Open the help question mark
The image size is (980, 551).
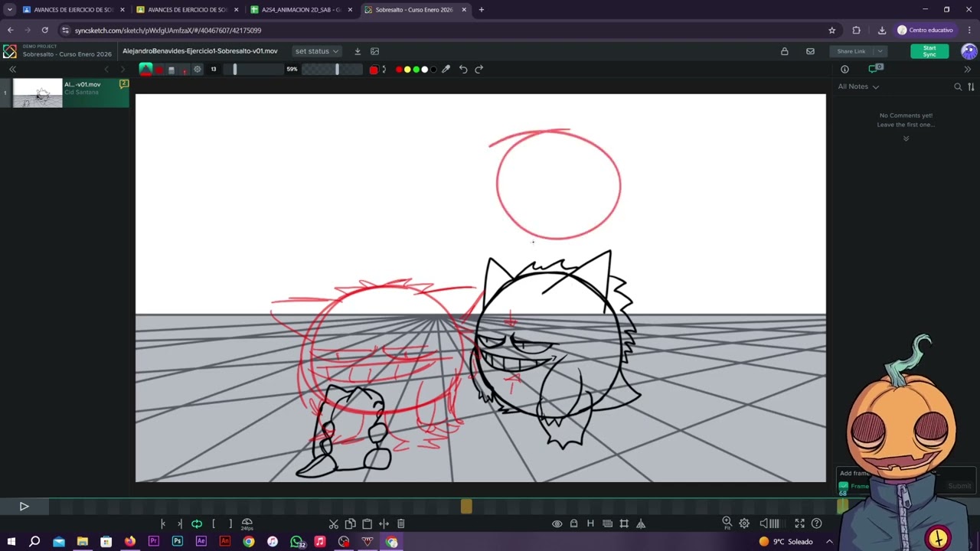(817, 523)
